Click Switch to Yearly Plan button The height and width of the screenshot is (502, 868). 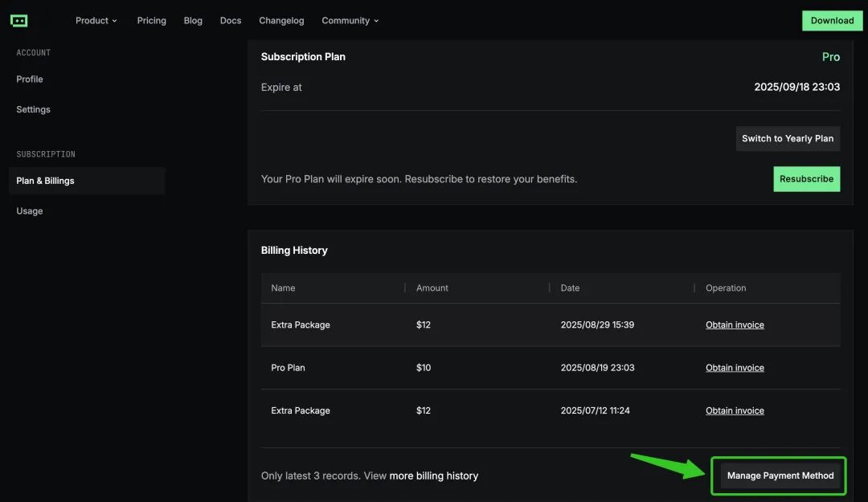[787, 139]
